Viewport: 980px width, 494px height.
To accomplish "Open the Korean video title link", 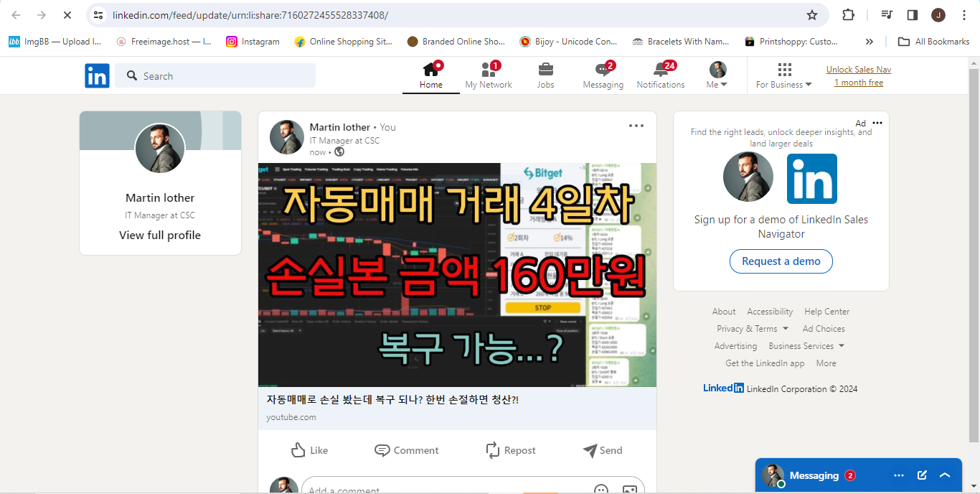I will coord(392,400).
